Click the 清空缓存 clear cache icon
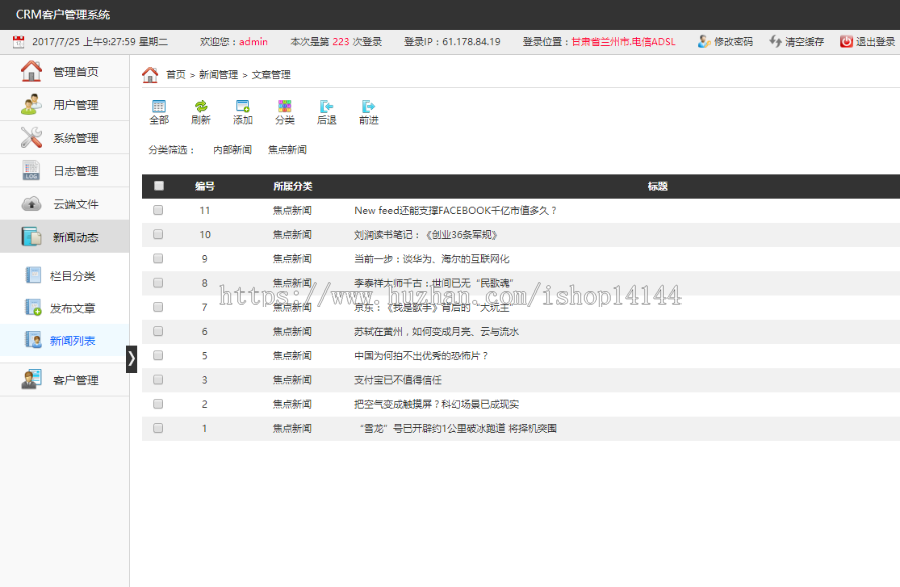Viewport: 900px width, 587px height. click(775, 41)
